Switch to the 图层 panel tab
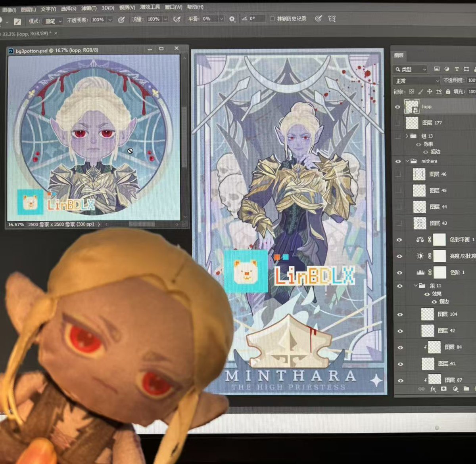 coord(399,55)
